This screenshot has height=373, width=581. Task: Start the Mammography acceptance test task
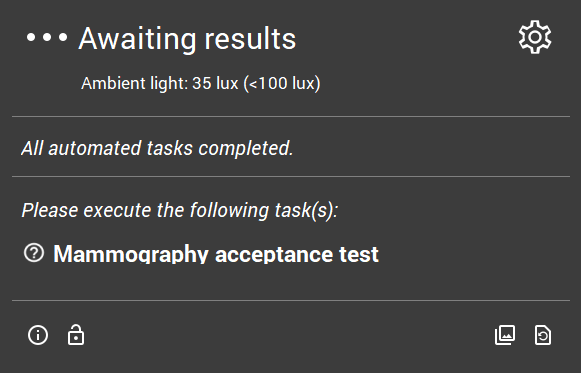click(x=216, y=254)
